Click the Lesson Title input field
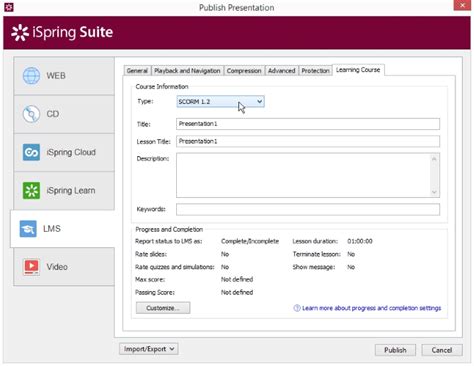Viewport: 474px width, 366px height. 308,141
